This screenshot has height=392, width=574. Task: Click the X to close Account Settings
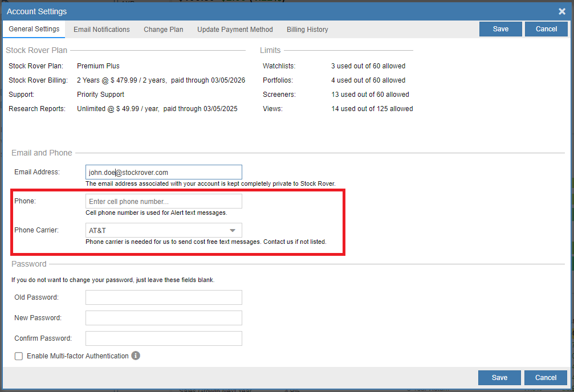[561, 11]
